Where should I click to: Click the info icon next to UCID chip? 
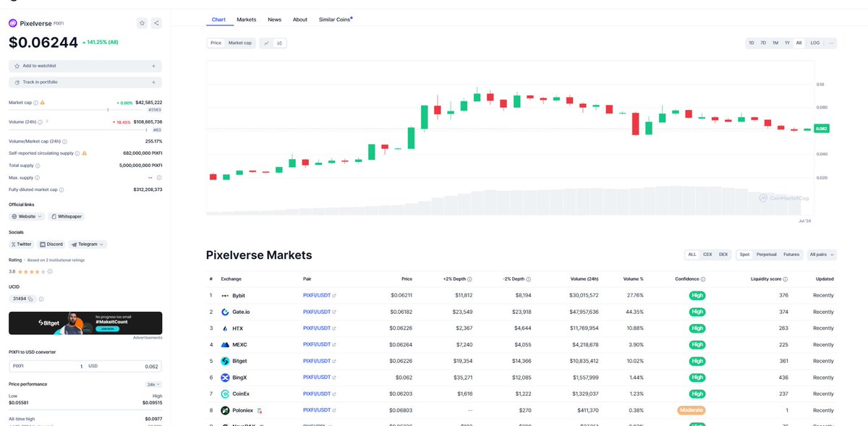[41, 299]
